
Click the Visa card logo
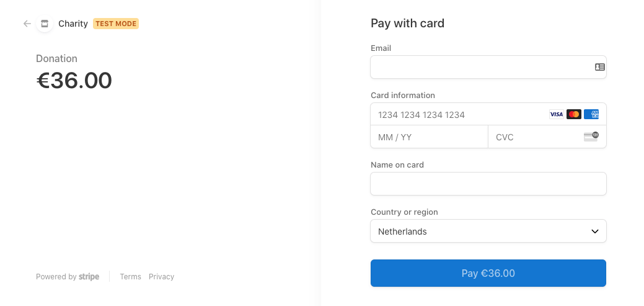coord(556,114)
